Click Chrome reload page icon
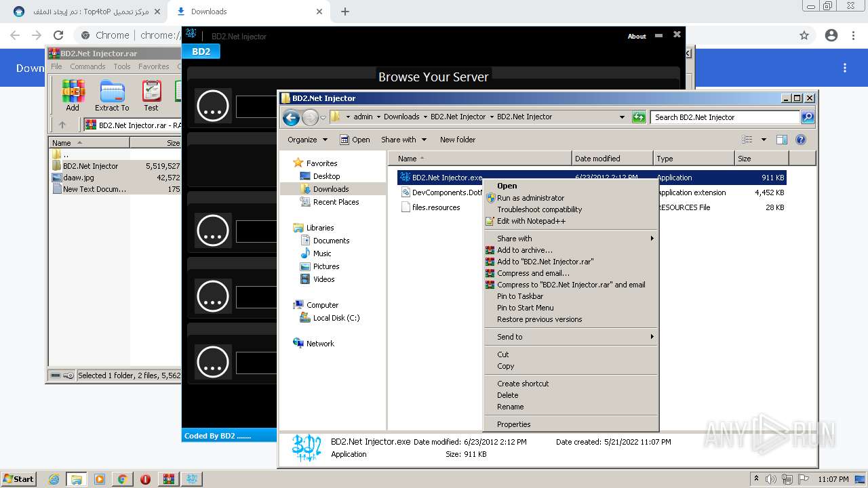 click(x=58, y=35)
